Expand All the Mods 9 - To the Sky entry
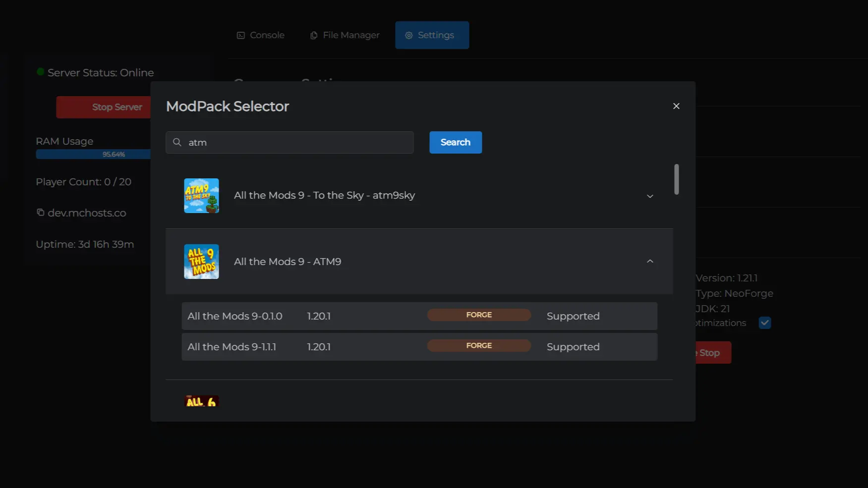868x488 pixels. coord(650,196)
